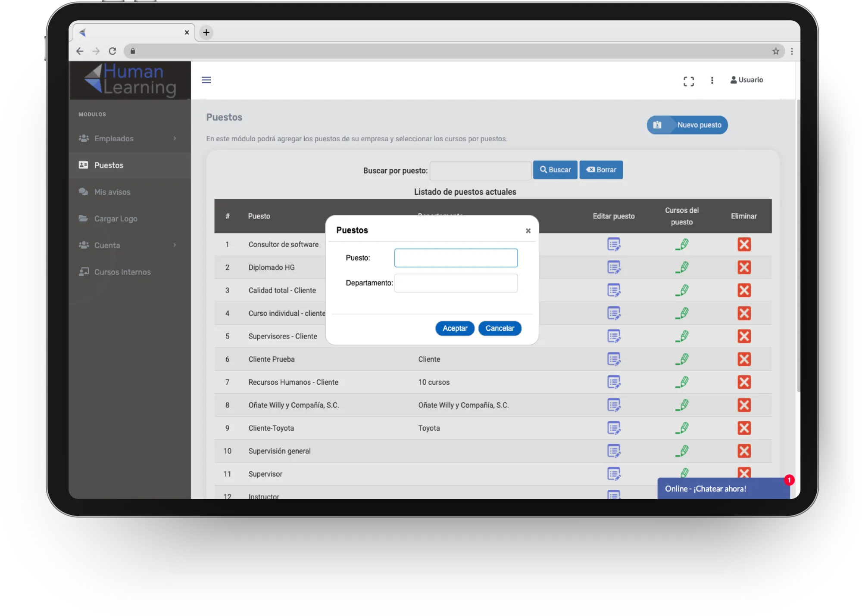The image size is (862, 616).
Task: Delete Recursos Humanos - Cliente row
Action: 744,382
